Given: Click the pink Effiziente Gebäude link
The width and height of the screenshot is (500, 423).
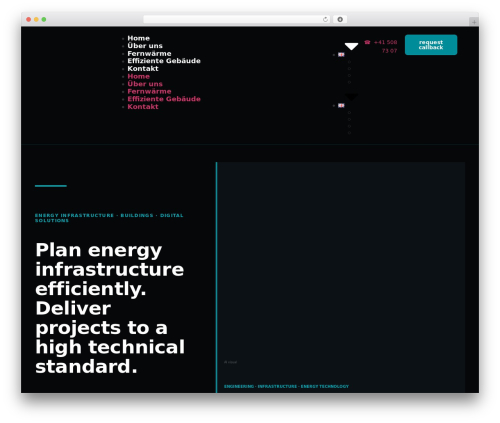Looking at the screenshot, I should point(164,99).
